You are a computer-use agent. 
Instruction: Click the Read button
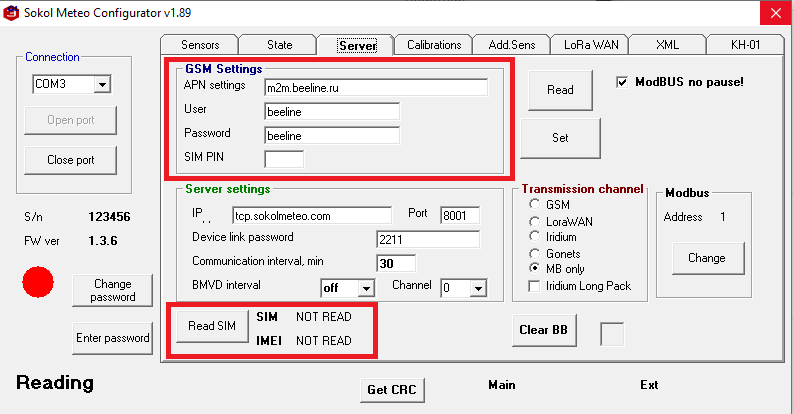click(560, 90)
